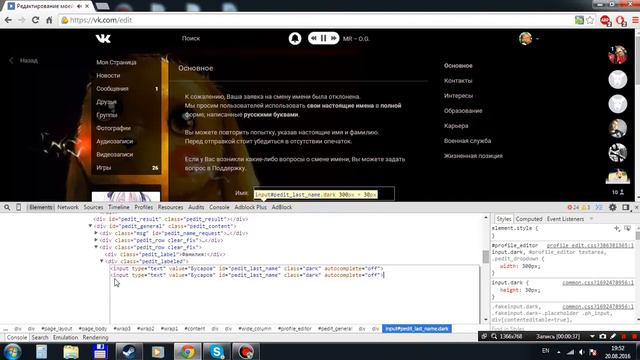The width and height of the screenshot is (640, 360).
Task: Collapse the pedit_labeled div node
Action: pos(102,261)
